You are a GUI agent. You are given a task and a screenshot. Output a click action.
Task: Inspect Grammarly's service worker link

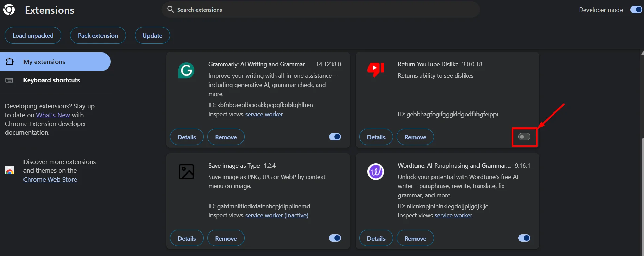(264, 114)
